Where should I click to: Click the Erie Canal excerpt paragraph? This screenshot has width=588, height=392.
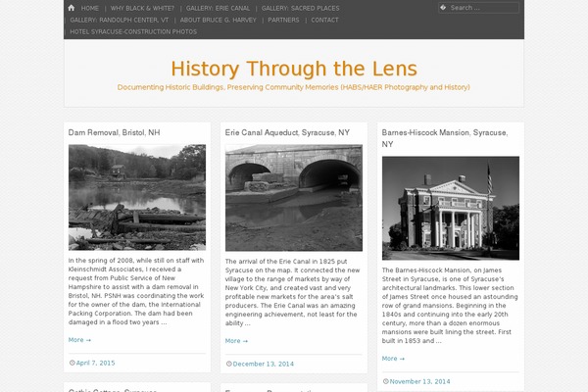(292, 292)
